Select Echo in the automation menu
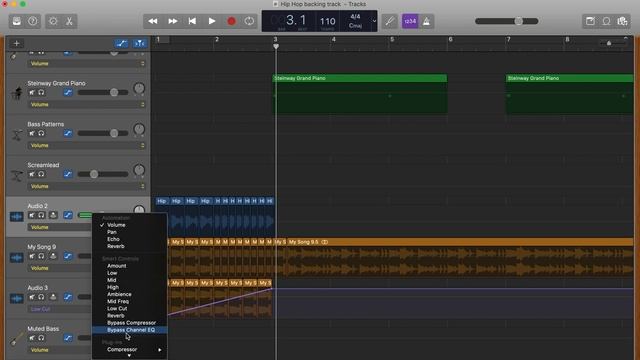 (x=130, y=239)
